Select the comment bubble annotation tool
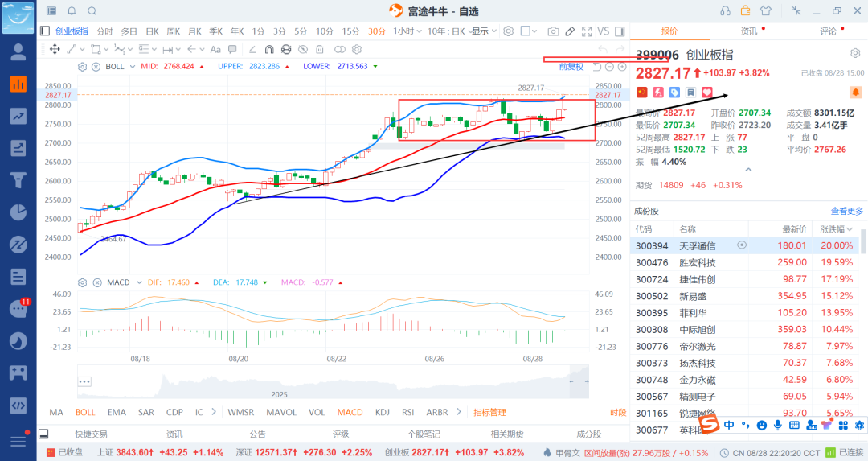Viewport: 868px width, 461px height. (232, 49)
